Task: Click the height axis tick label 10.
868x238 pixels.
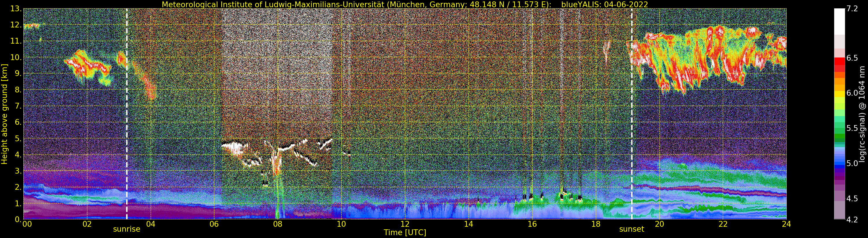Action: (16, 57)
